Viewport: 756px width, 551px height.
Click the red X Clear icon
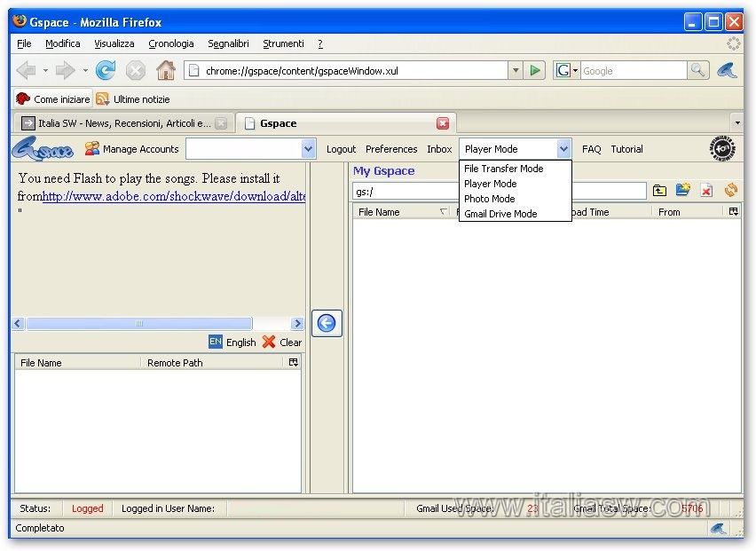[x=269, y=342]
